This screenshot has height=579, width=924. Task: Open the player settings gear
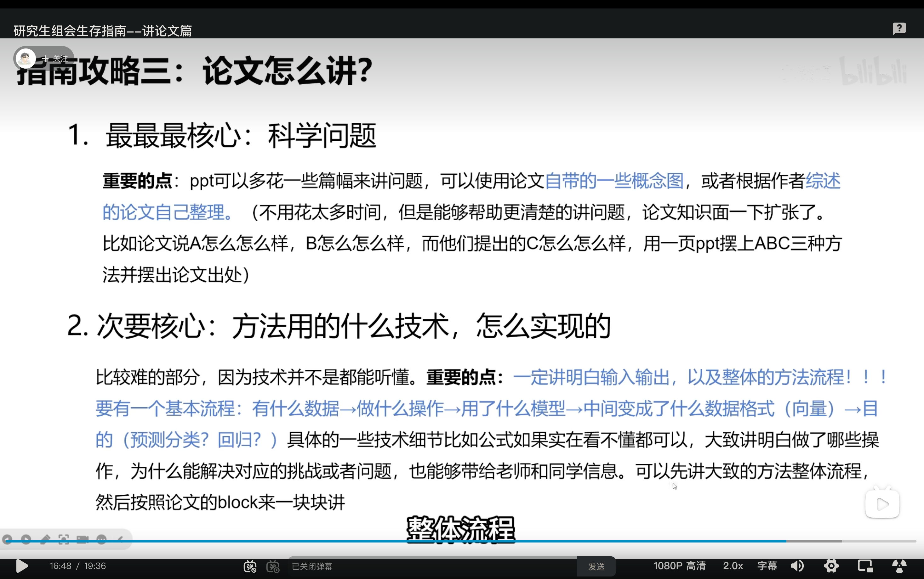coord(831,565)
